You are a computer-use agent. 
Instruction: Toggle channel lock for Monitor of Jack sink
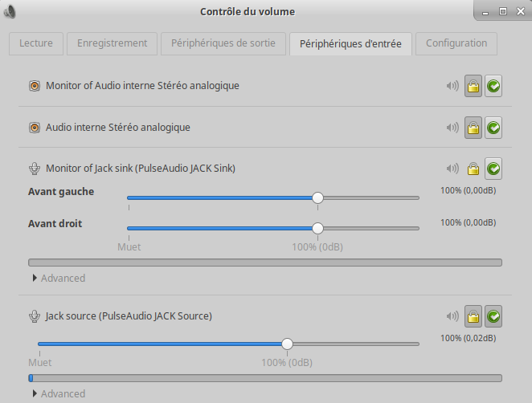[x=473, y=169]
